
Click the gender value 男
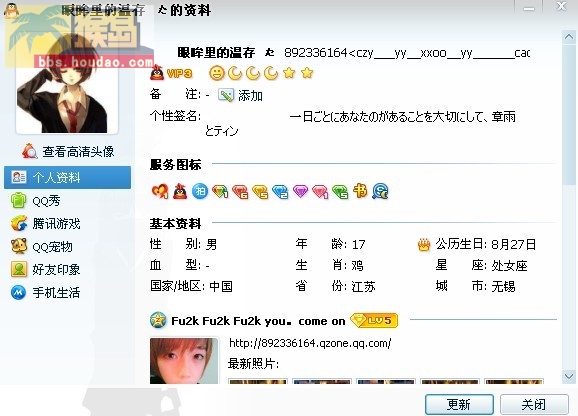point(212,245)
